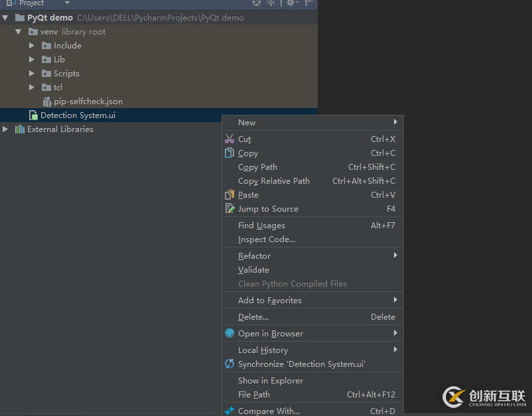Viewport: 532px width, 416px height.
Task: Click the venv folder icon
Action: point(33,32)
